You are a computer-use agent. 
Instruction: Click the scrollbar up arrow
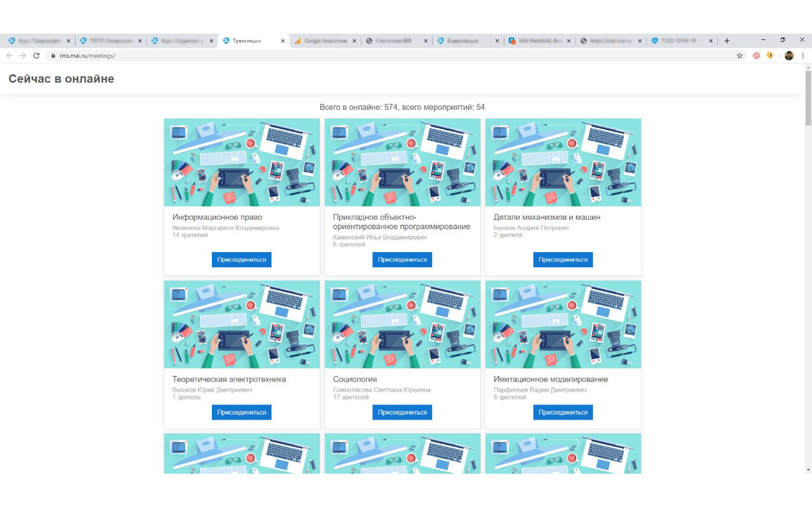tap(808, 67)
